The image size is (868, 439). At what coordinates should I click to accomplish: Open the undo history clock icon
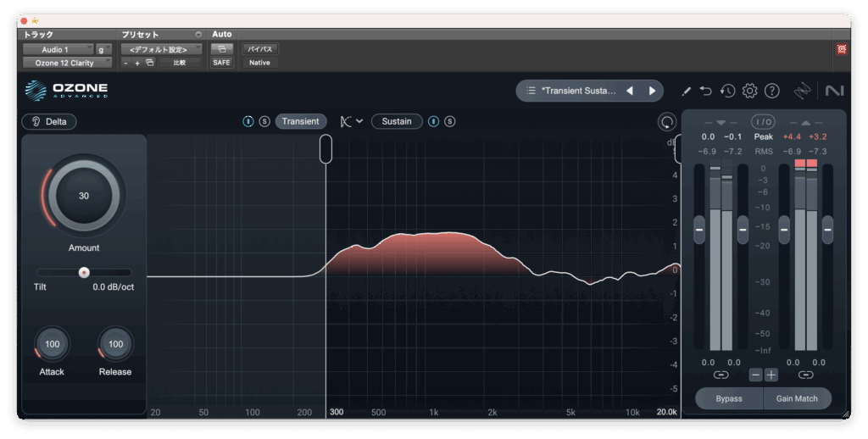coord(727,91)
